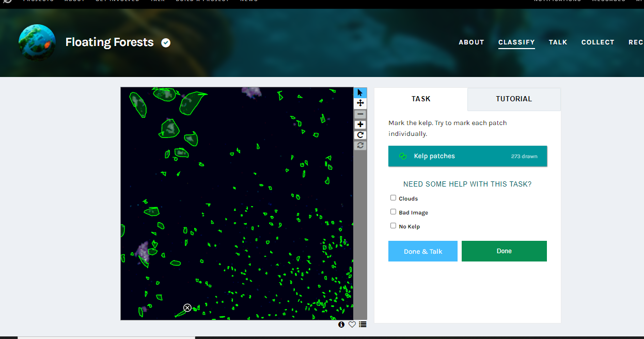Viewport: 644px width, 339px height.
Task: Open the Collect page
Action: tap(598, 42)
